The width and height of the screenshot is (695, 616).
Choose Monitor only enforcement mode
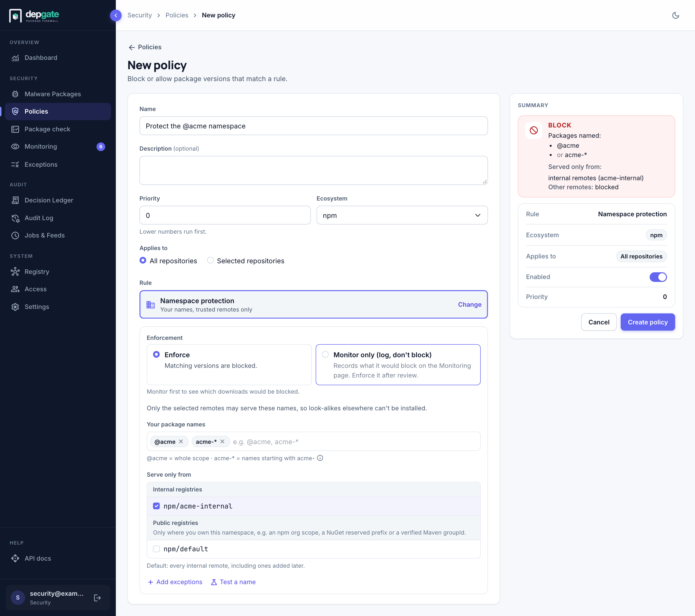click(398, 364)
